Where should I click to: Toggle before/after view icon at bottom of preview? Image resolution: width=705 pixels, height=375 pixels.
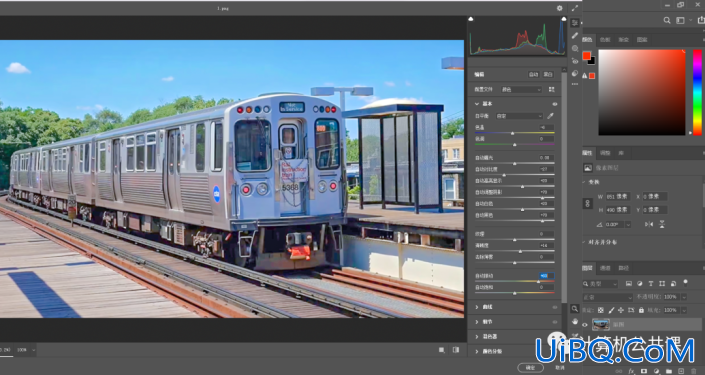click(x=456, y=350)
